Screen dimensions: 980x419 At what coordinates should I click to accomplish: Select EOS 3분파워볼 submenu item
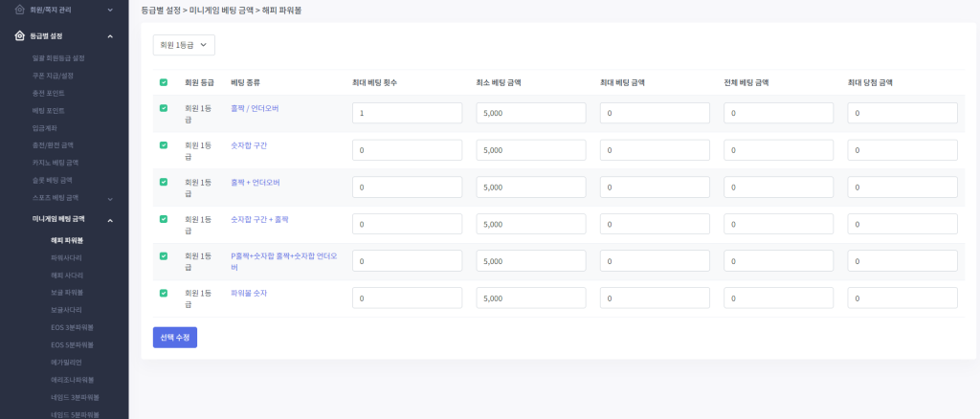[73, 327]
